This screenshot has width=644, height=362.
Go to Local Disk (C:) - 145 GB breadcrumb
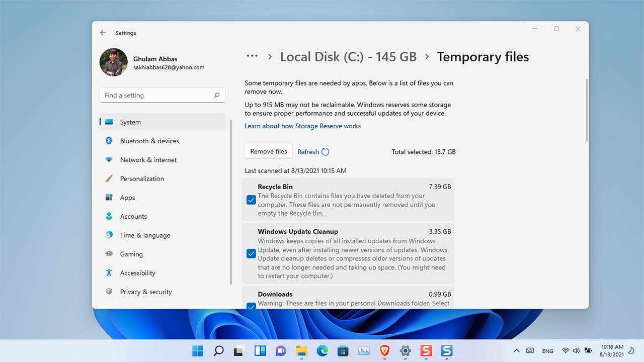click(348, 57)
